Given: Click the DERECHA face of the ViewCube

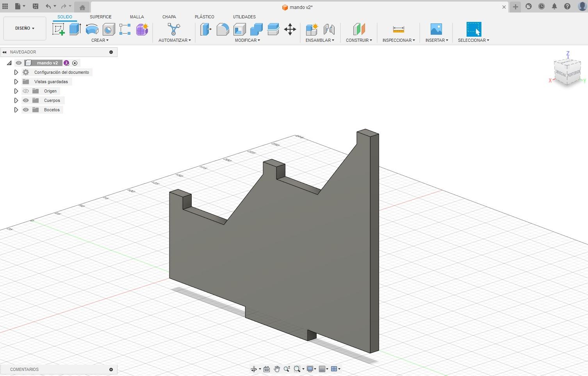Looking at the screenshot, I should coord(560,74).
